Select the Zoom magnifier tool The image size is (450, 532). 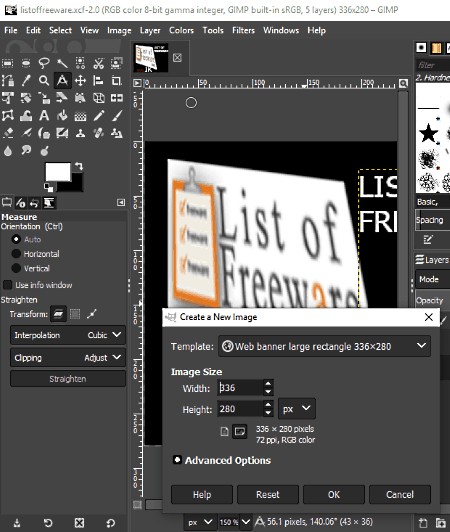click(44, 81)
